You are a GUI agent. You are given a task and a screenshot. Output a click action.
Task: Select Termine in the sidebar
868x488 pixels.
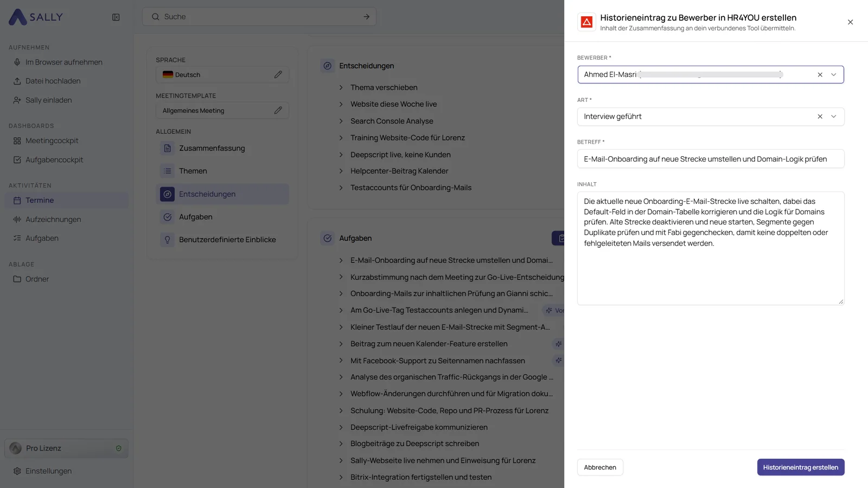point(67,201)
